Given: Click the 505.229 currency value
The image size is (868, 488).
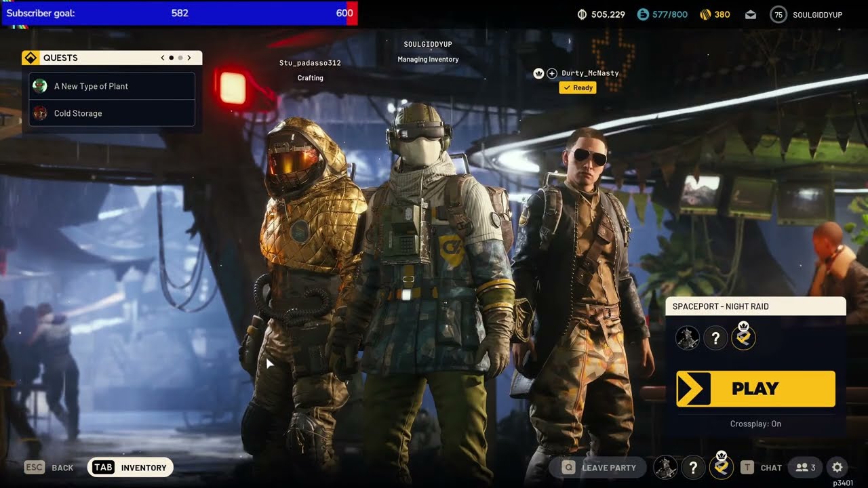Looking at the screenshot, I should pyautogui.click(x=608, y=14).
